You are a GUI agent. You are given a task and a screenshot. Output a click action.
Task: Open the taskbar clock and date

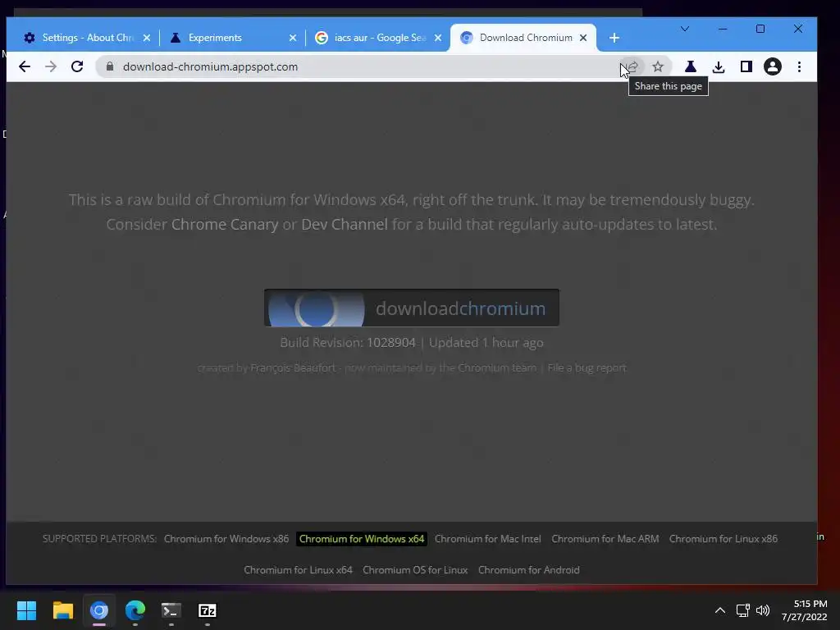[x=804, y=610]
